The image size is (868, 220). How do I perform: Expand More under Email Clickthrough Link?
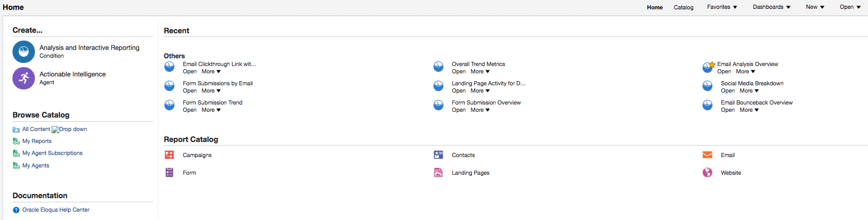click(x=211, y=72)
